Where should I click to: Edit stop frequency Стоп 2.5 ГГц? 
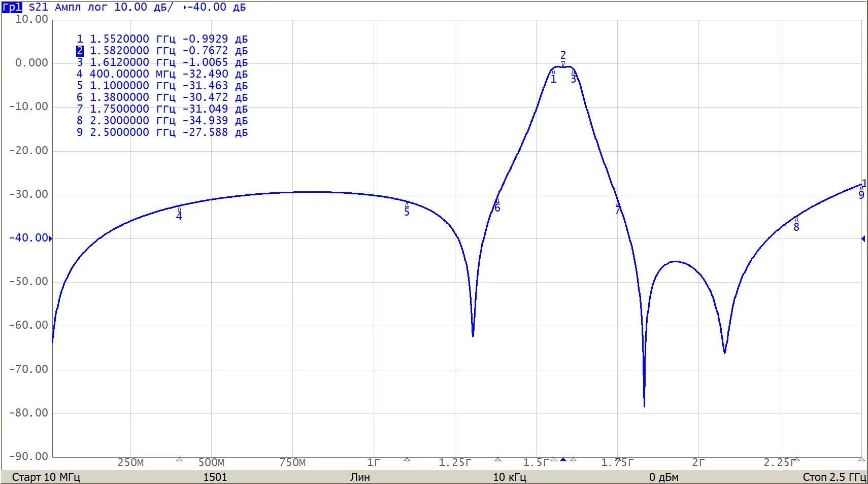pos(834,477)
